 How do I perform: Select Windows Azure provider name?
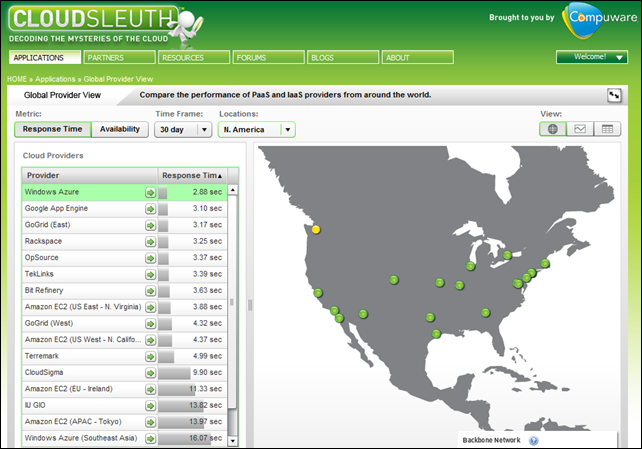tap(52, 192)
